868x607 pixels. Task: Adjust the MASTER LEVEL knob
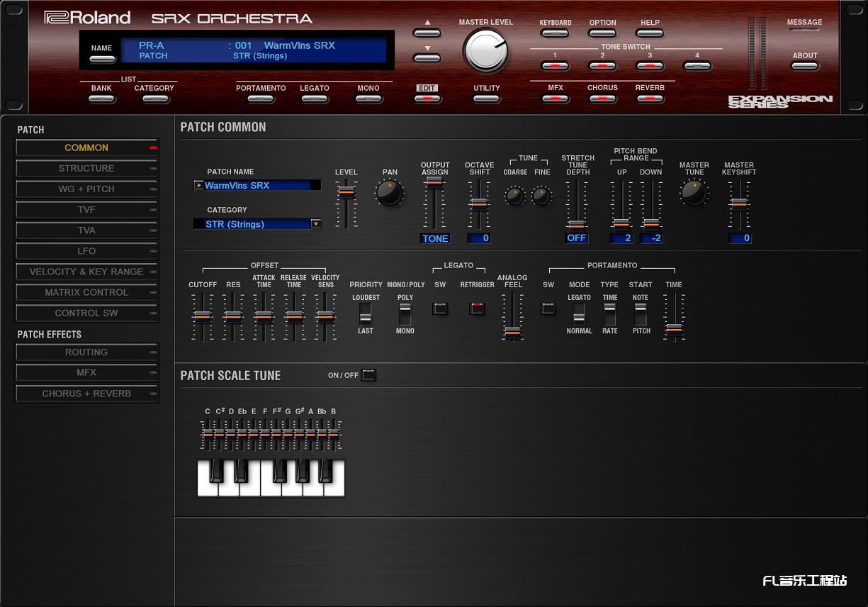pyautogui.click(x=486, y=51)
